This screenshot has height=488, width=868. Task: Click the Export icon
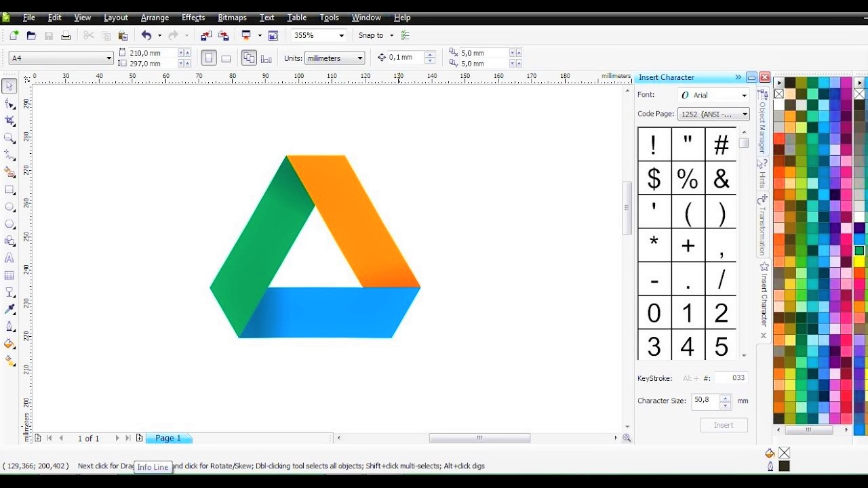pos(223,35)
